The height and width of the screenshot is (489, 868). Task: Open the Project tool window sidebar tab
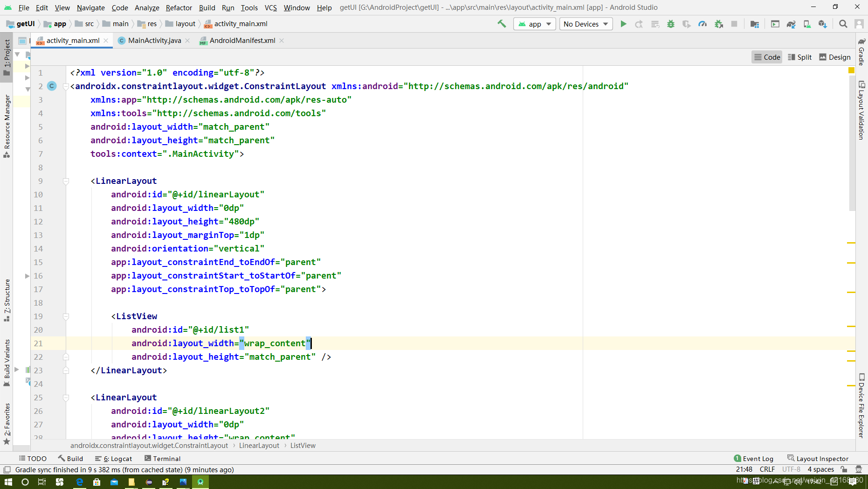(x=7, y=57)
